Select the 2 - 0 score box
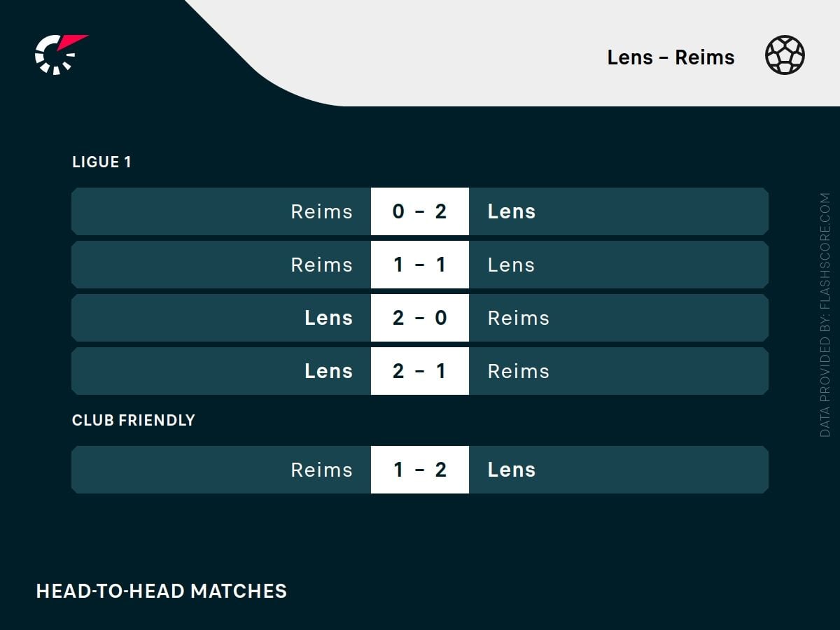 pos(419,318)
